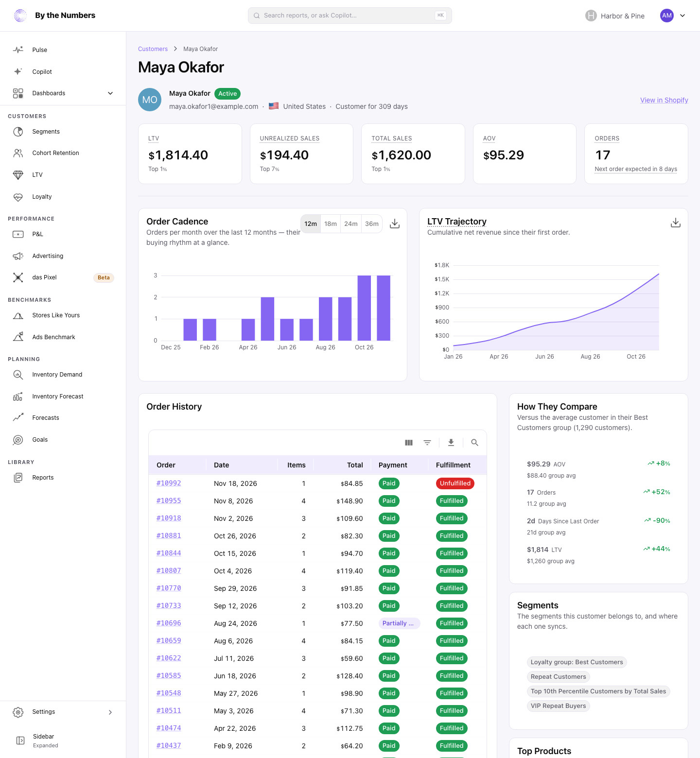Switch Order Cadence to 18m
The image size is (700, 758).
(x=331, y=224)
